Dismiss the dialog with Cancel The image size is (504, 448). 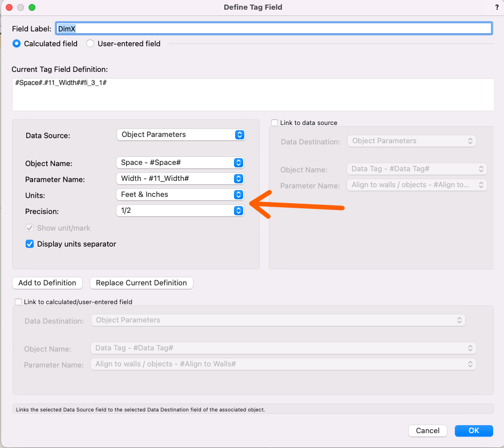click(428, 431)
